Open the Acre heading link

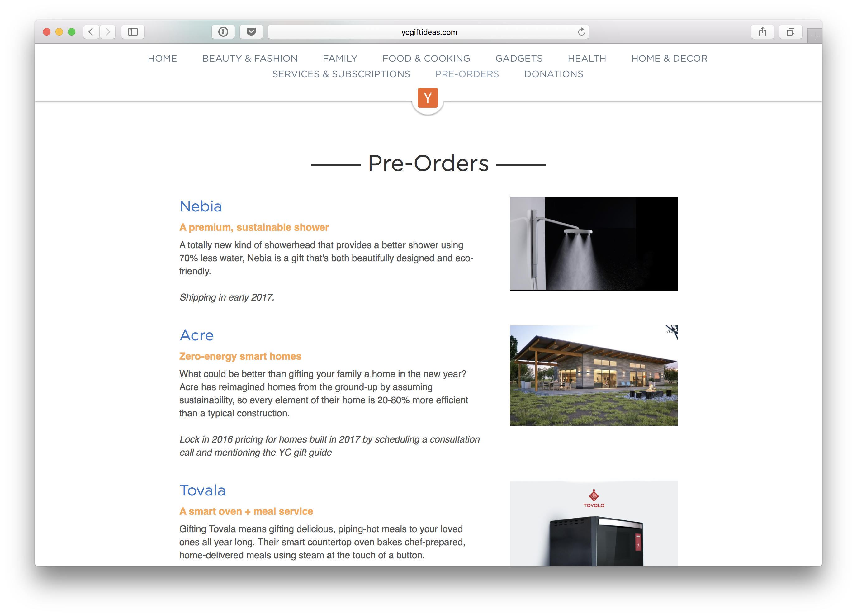pos(196,335)
